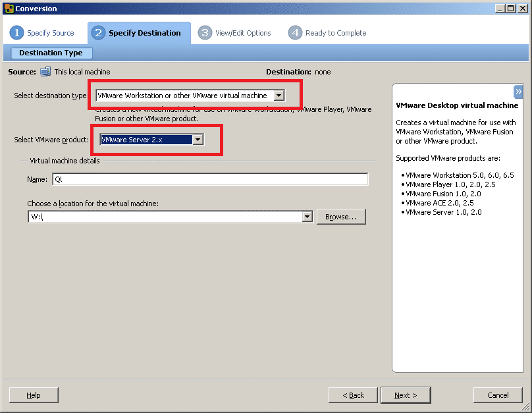The image size is (532, 413).
Task: Click 'VMware Server 1.0, 2.0' list entry
Action: click(444, 212)
